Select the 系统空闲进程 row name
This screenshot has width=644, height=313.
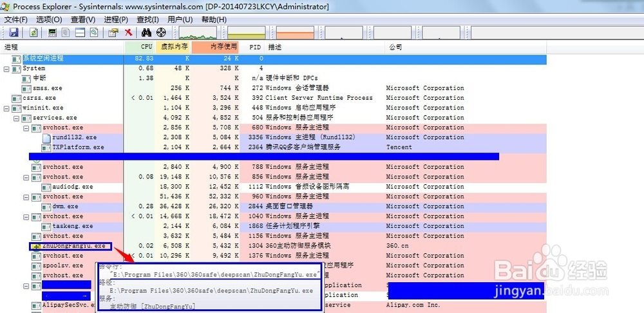43,59
